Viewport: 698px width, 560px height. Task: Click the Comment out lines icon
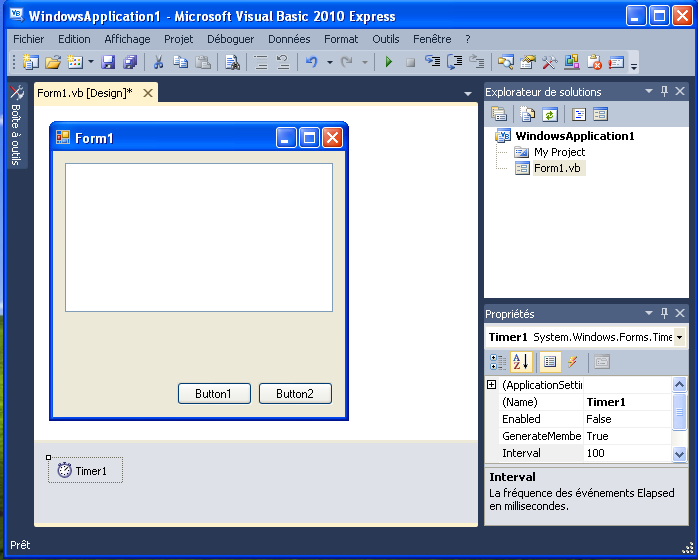point(261,62)
